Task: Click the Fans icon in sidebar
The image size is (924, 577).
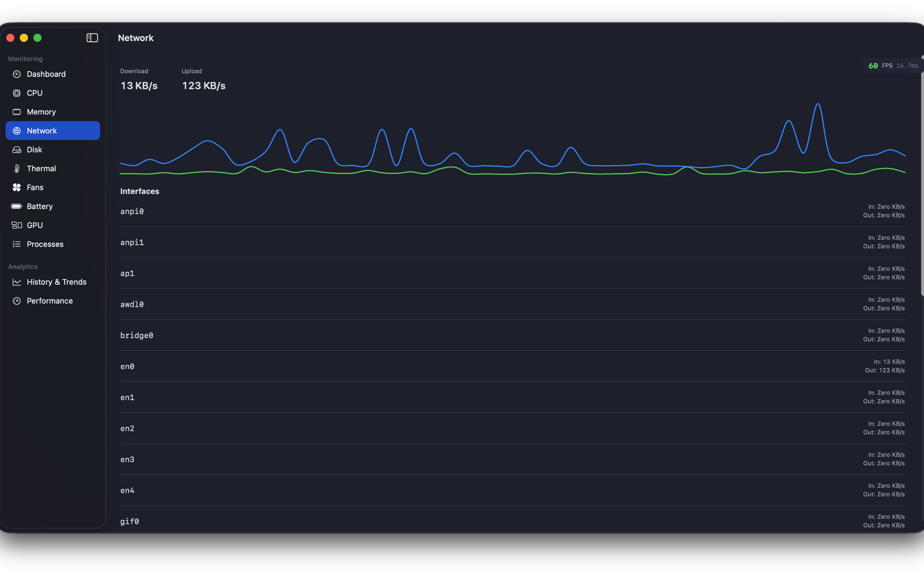Action: [x=17, y=188]
